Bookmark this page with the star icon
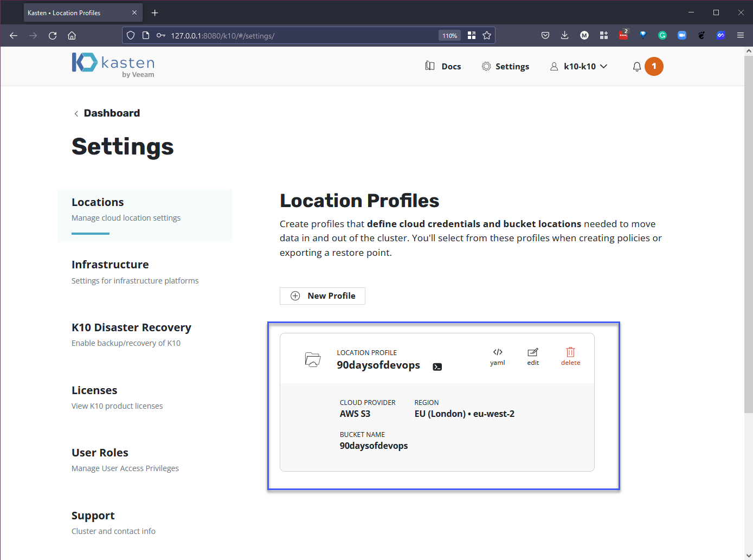The width and height of the screenshot is (753, 560). point(487,36)
